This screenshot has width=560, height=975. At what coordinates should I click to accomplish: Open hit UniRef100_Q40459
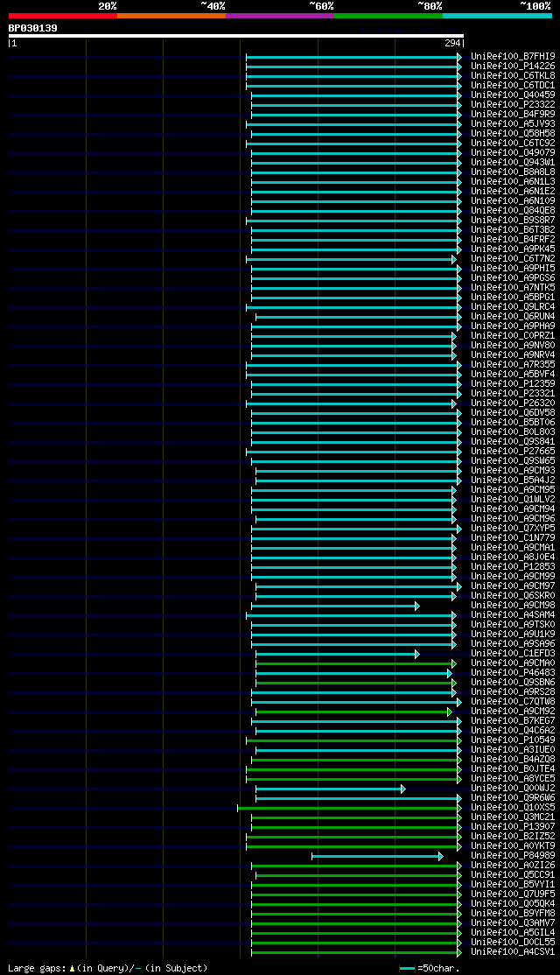[x=513, y=95]
